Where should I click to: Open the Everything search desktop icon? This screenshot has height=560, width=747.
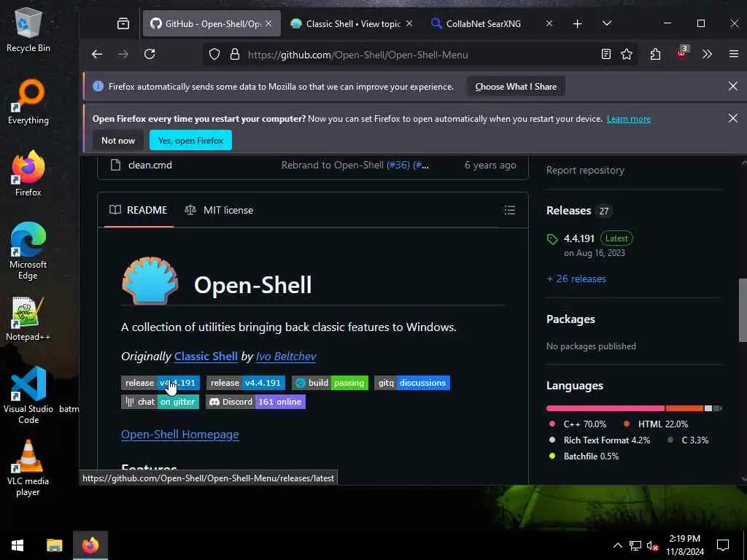tap(28, 102)
